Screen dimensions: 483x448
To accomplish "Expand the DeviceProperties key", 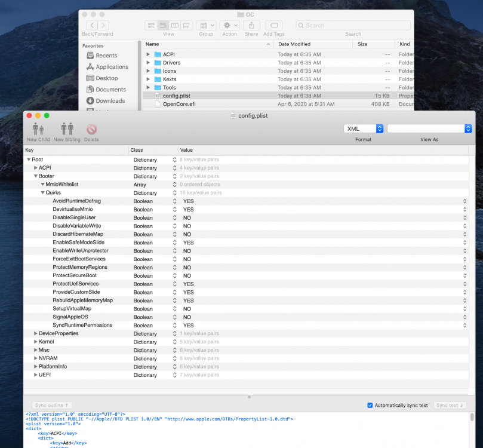I will (x=36, y=333).
